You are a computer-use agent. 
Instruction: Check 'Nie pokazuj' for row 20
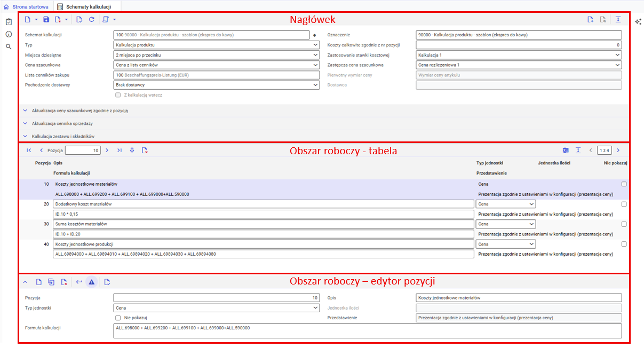pyautogui.click(x=624, y=204)
